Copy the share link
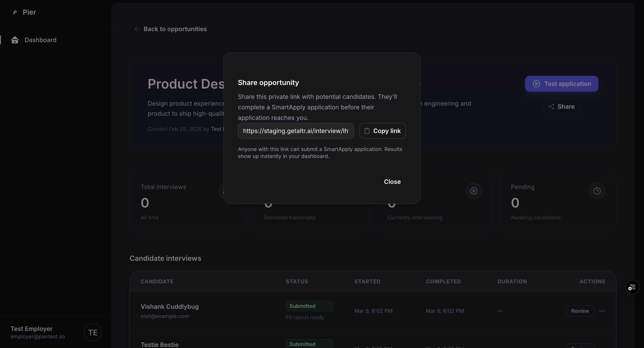644x348 pixels. tap(382, 131)
